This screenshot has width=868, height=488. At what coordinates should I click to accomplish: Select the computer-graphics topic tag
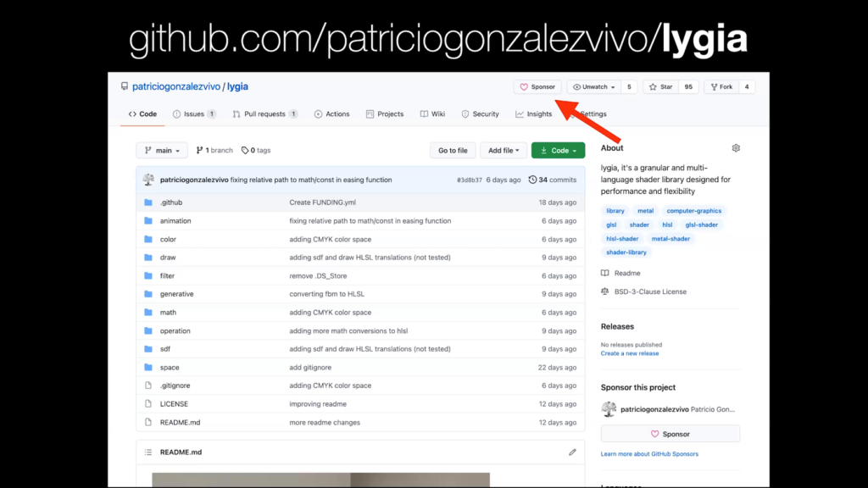click(694, 211)
